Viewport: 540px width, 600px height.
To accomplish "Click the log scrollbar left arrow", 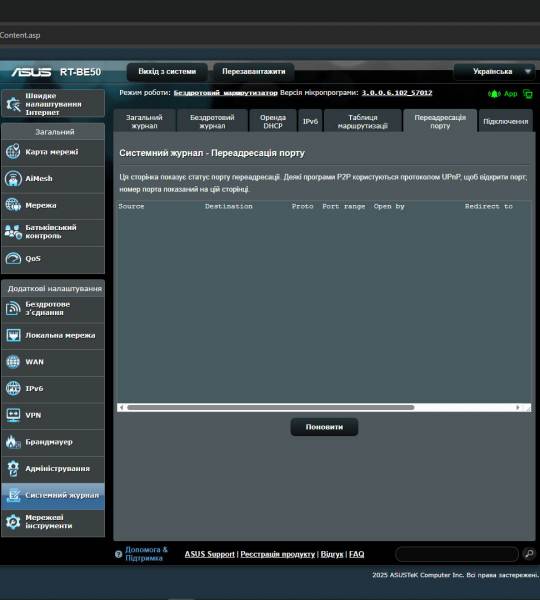I will coord(121,408).
